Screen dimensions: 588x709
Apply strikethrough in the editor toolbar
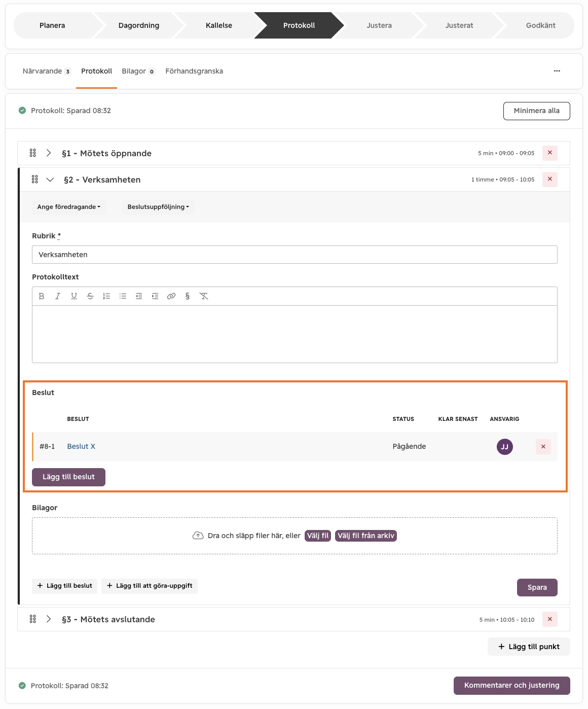(90, 296)
